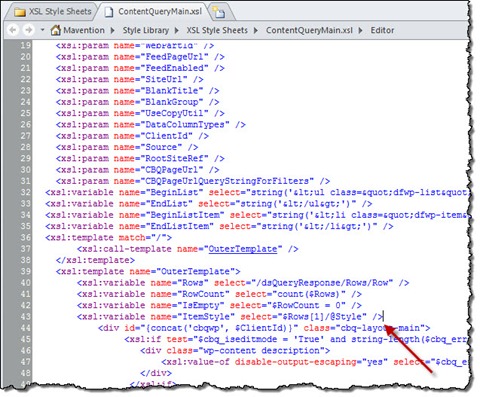Click "count($Rows)" on line 41
Image resolution: width=480 pixels, height=397 pixels.
click(309, 295)
